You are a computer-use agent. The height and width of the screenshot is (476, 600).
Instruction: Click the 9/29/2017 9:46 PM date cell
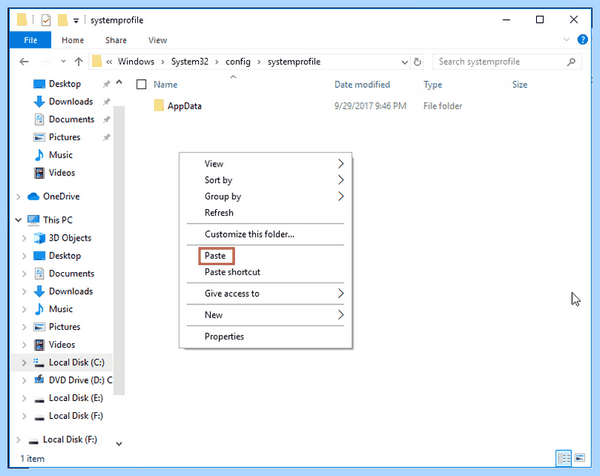point(370,106)
